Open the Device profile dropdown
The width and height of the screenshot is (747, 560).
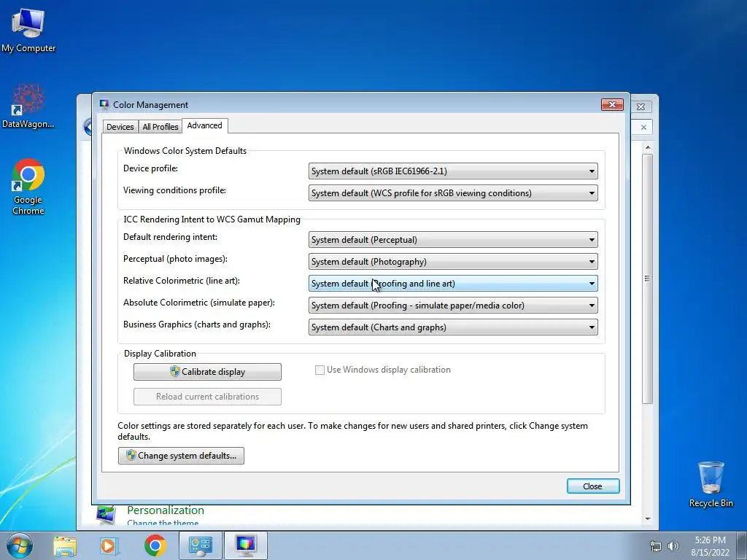click(453, 171)
